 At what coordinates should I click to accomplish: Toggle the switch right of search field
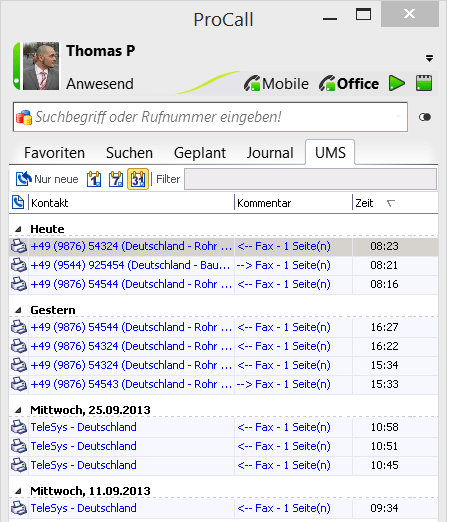[x=425, y=117]
